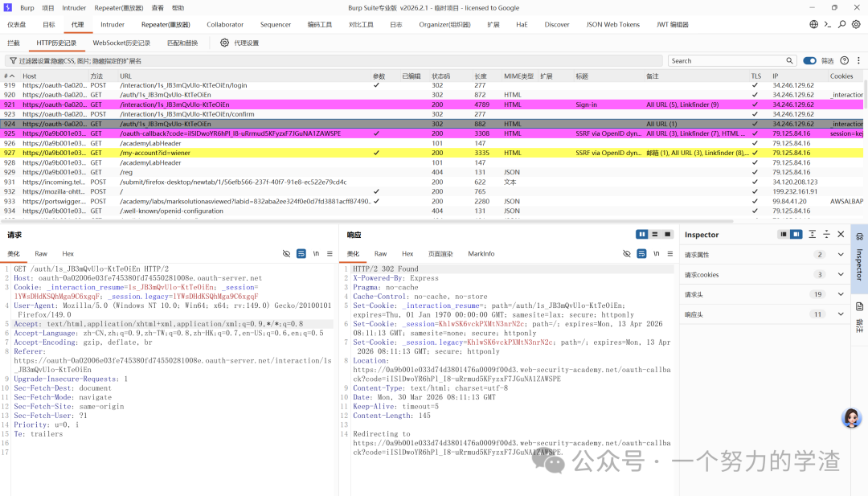Viewport: 868px width, 496px height.
Task: Open the proxy settings gear icon
Action: pyautogui.click(x=224, y=43)
